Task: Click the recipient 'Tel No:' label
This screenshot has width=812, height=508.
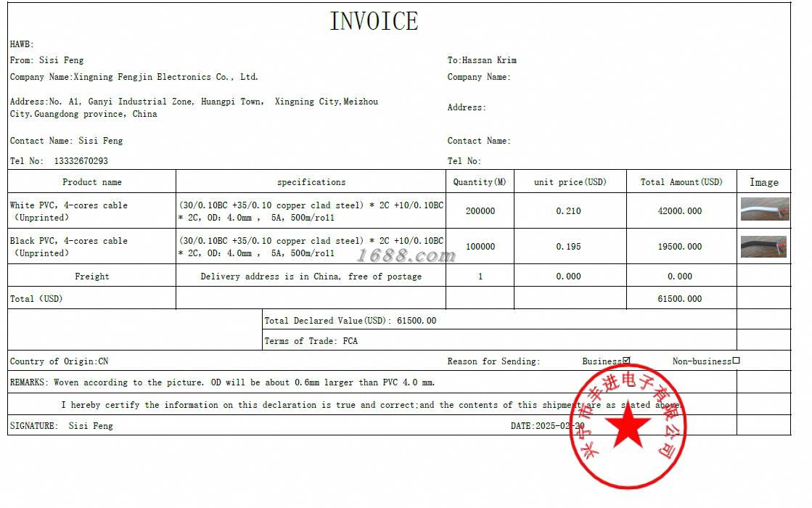Action: [x=464, y=161]
